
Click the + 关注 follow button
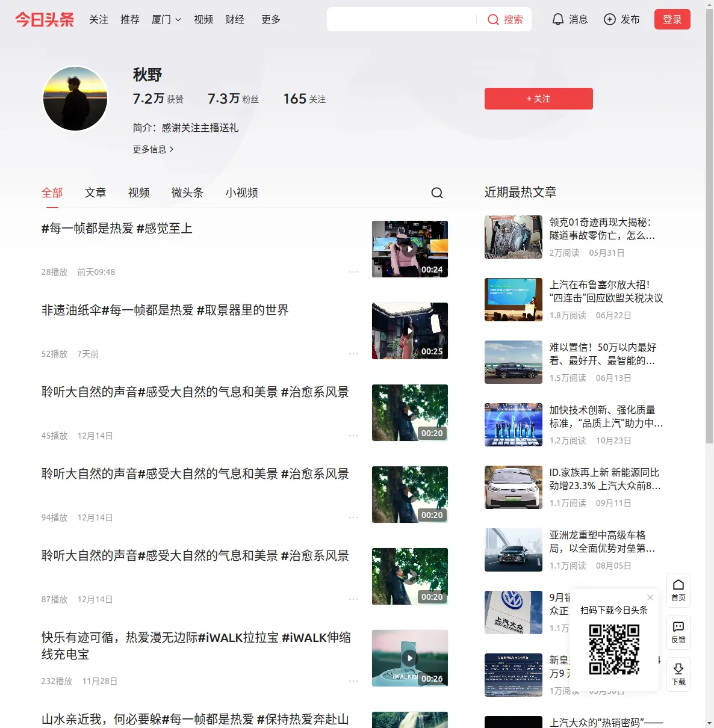pyautogui.click(x=539, y=99)
